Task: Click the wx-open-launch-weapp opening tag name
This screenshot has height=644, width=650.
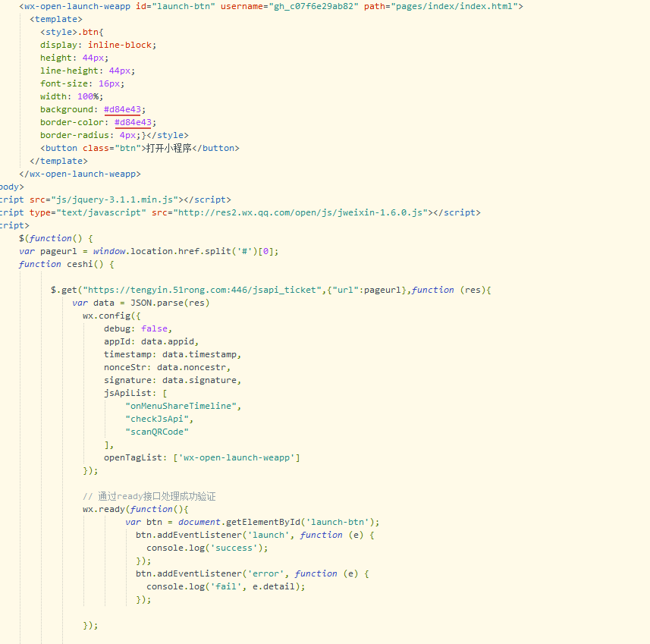Action: tap(77, 7)
